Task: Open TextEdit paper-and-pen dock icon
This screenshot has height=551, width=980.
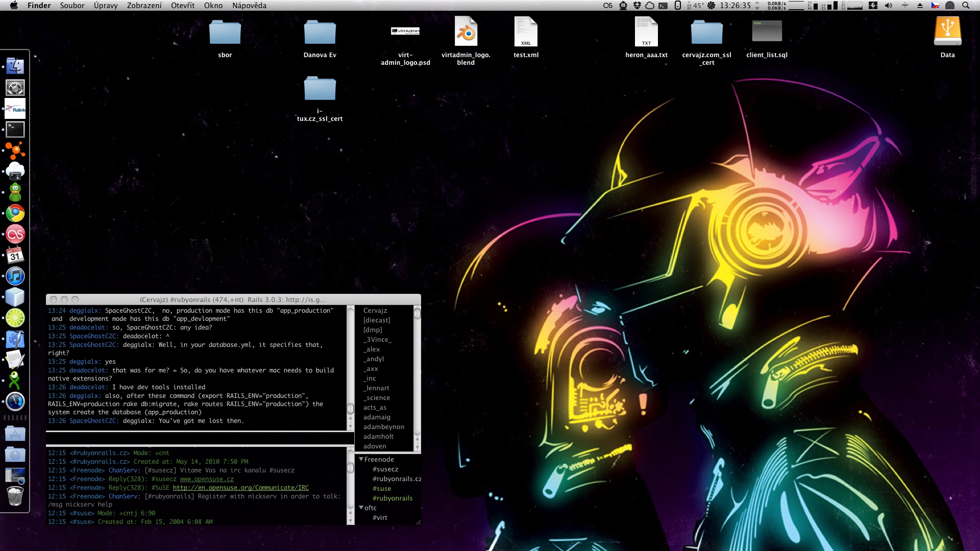Action: (x=15, y=360)
